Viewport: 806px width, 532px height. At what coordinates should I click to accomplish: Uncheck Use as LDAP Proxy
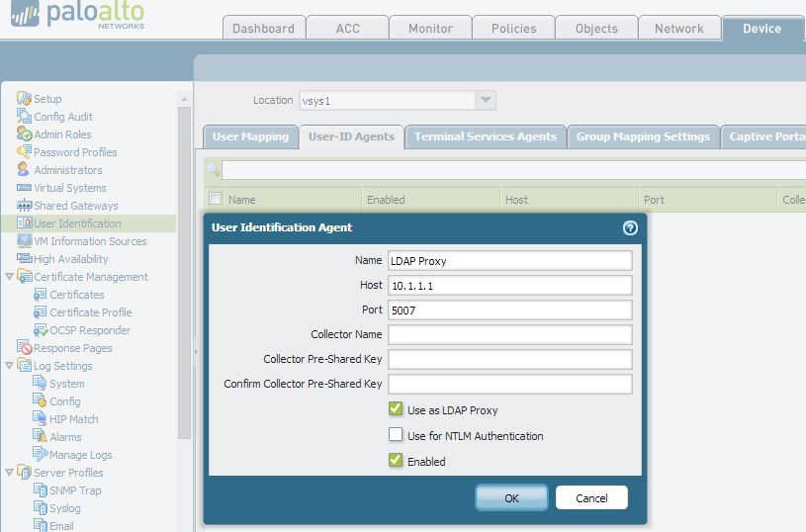tap(396, 409)
